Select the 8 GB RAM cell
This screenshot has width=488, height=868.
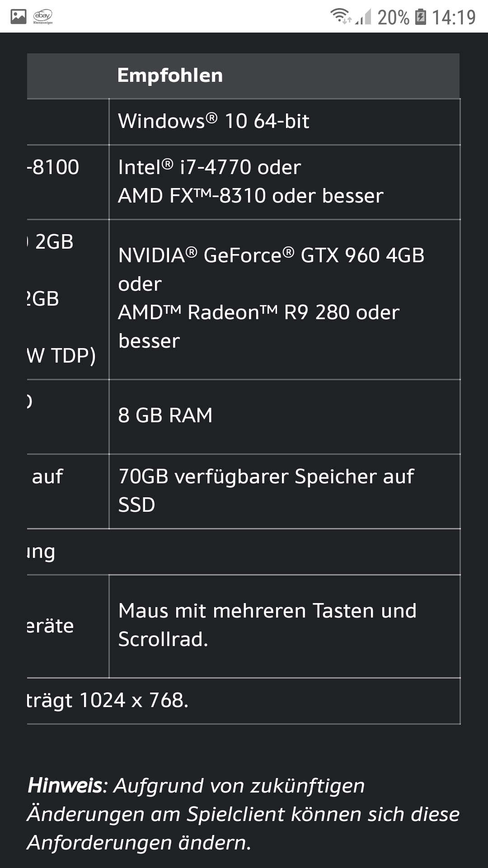pyautogui.click(x=285, y=416)
